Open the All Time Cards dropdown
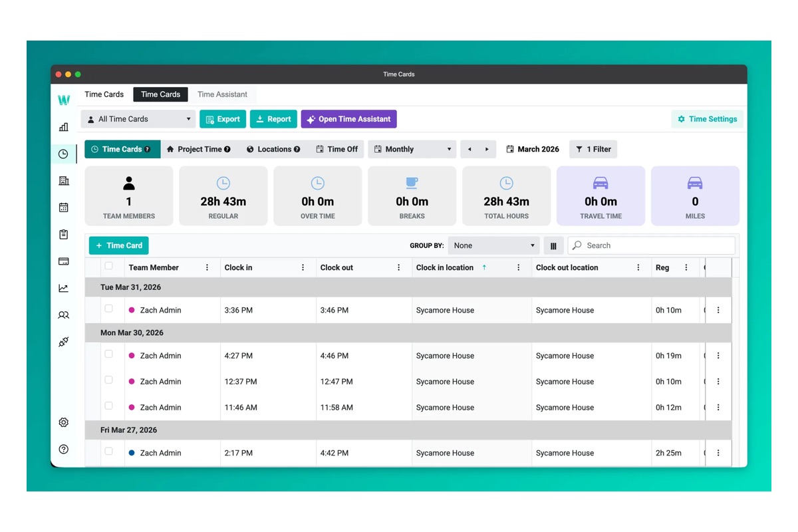Viewport: 798px width, 532px height. click(x=138, y=119)
